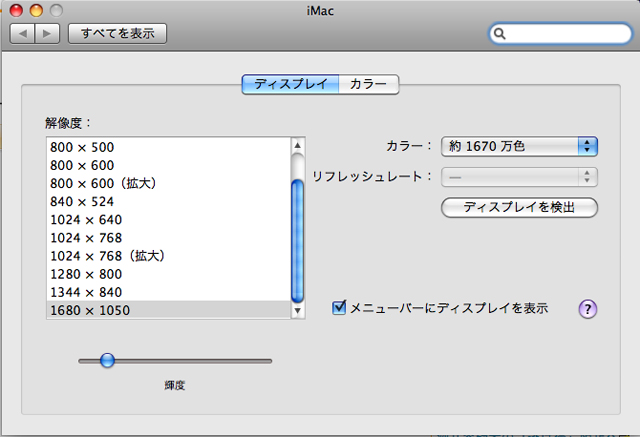Viewport: 640px width, 437px height.
Task: Open the カラー dropdown showing 約 1670 万色
Action: tap(519, 146)
